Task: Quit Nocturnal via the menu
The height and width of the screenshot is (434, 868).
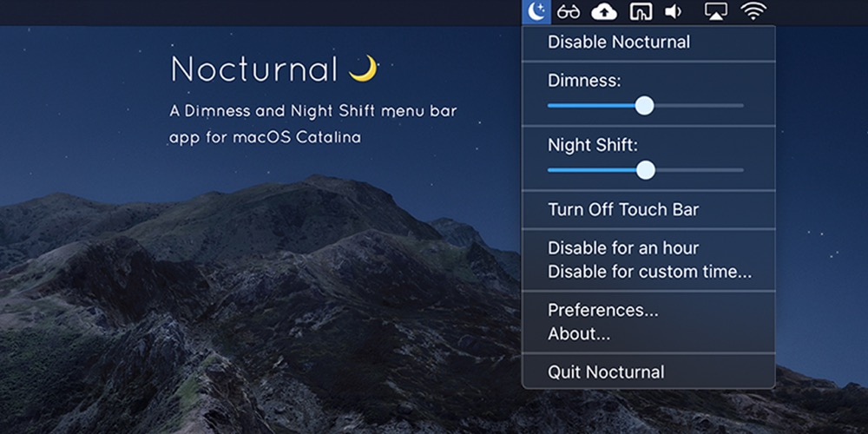Action: point(606,372)
